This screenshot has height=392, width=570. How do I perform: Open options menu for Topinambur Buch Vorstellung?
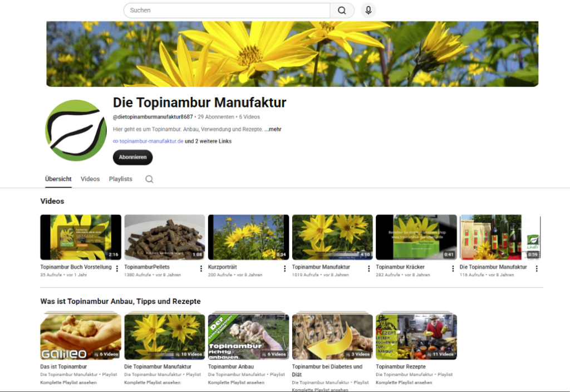point(117,268)
